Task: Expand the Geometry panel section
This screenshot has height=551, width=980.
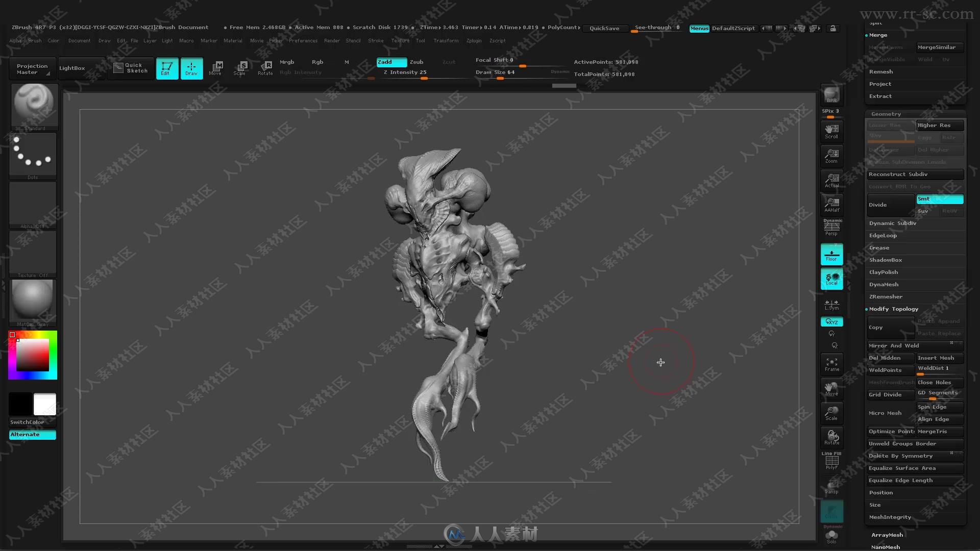Action: [x=886, y=113]
